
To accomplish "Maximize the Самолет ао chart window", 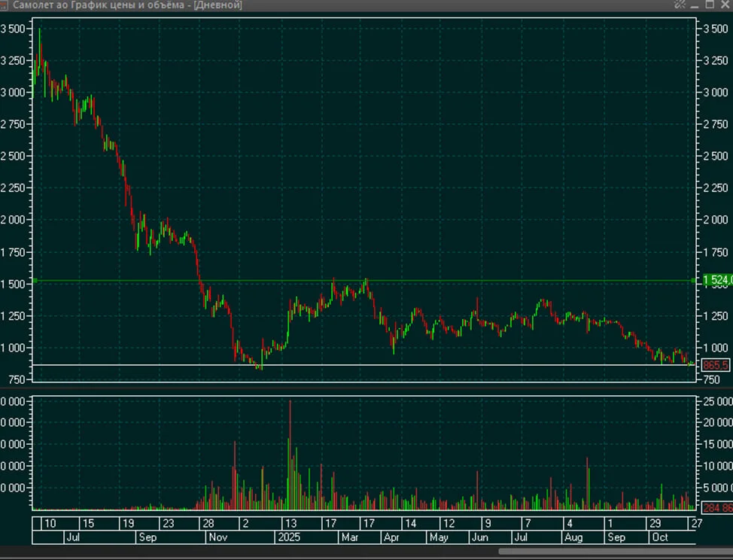I will point(710,5).
